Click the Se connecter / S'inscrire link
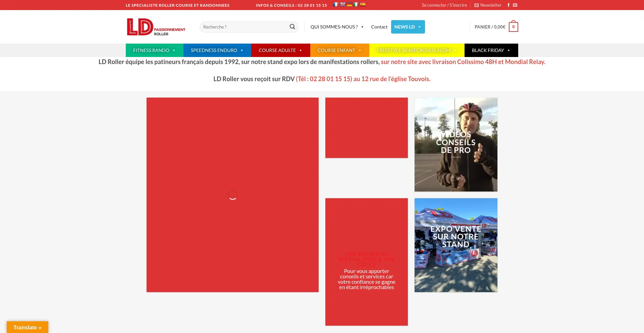This screenshot has height=333, width=644. coord(444,5)
